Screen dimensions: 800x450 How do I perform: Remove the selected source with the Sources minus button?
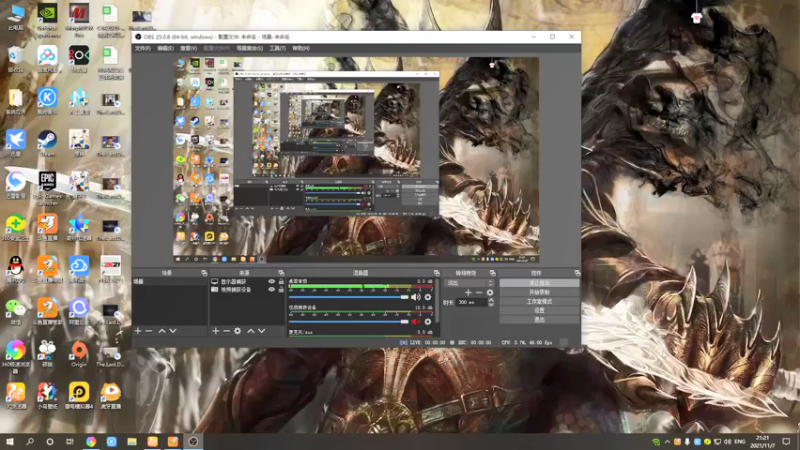point(226,331)
